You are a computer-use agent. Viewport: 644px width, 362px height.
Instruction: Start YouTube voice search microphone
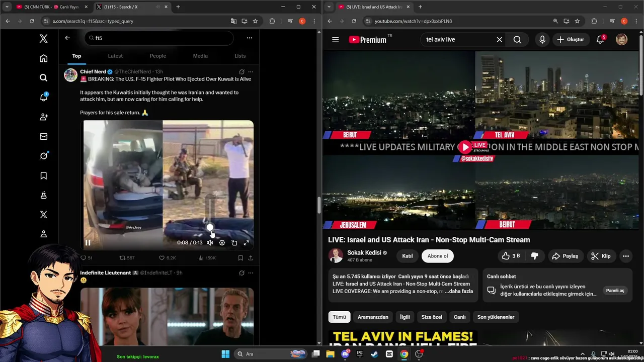(x=542, y=40)
